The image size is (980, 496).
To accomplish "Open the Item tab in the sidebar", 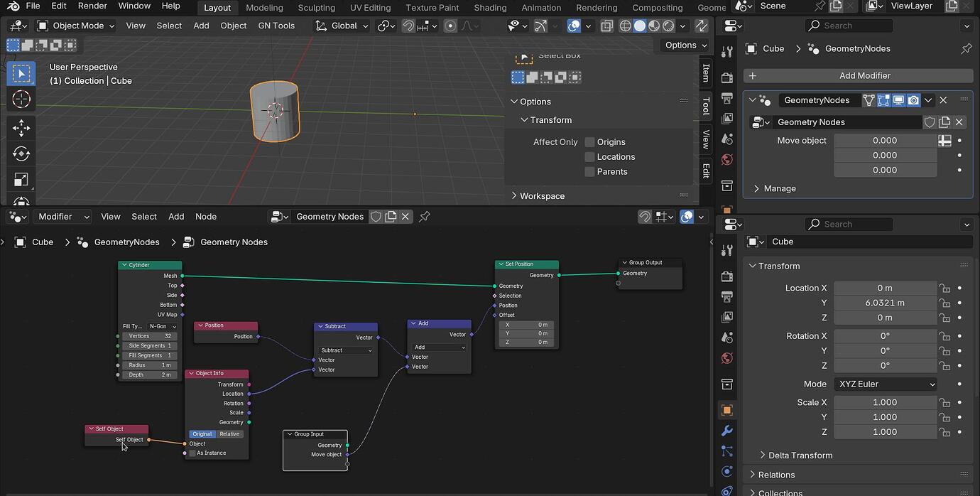I will click(706, 72).
